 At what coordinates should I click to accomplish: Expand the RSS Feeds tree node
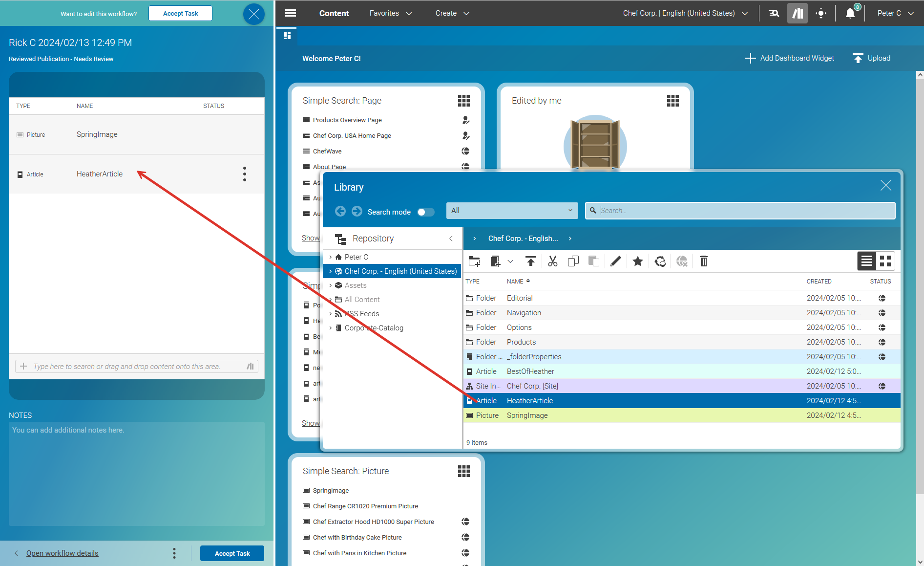(x=331, y=313)
